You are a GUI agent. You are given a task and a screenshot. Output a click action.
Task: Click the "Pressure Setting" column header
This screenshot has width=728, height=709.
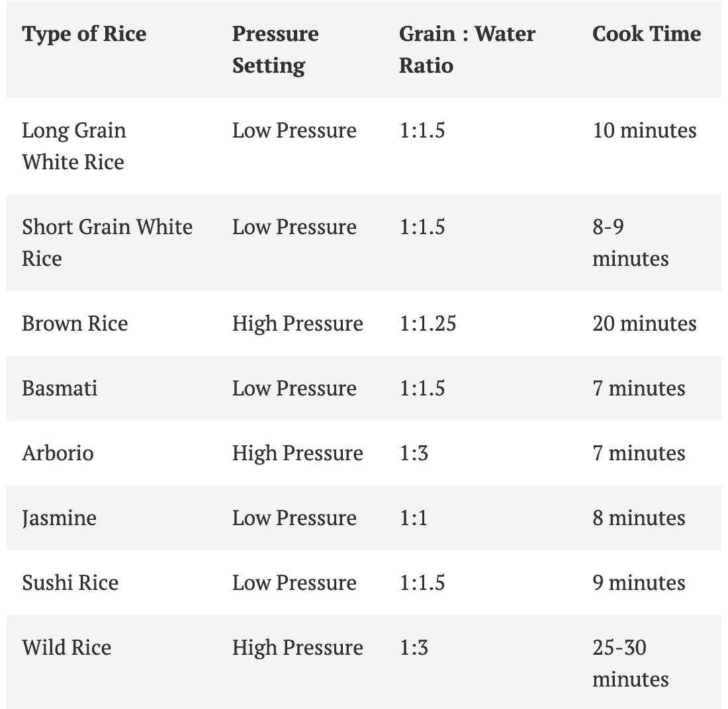coord(275,50)
